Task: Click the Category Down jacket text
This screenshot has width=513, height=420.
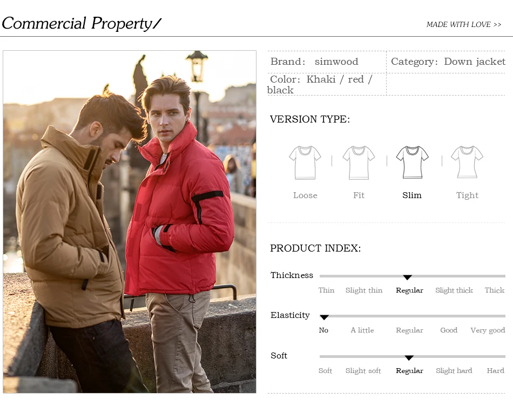Action: coord(448,62)
